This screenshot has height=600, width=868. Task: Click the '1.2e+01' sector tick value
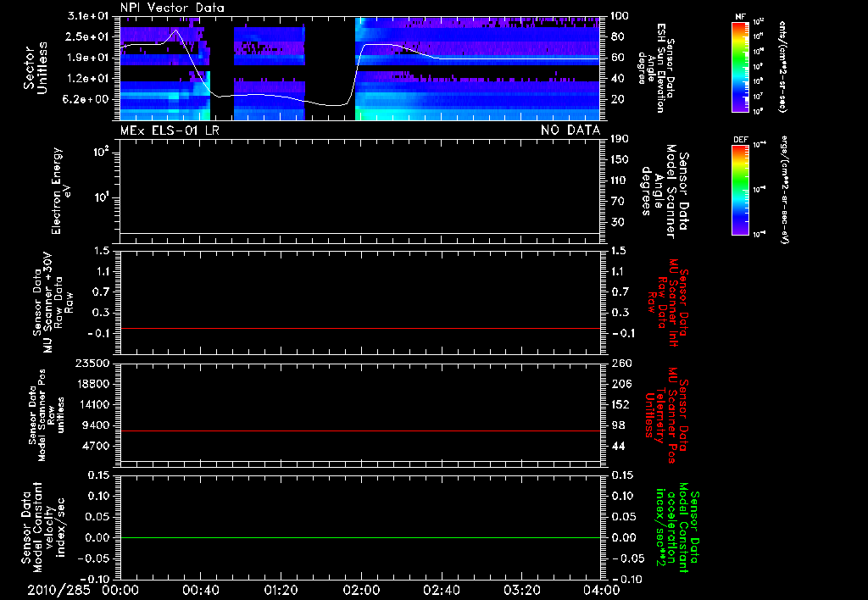(87, 79)
